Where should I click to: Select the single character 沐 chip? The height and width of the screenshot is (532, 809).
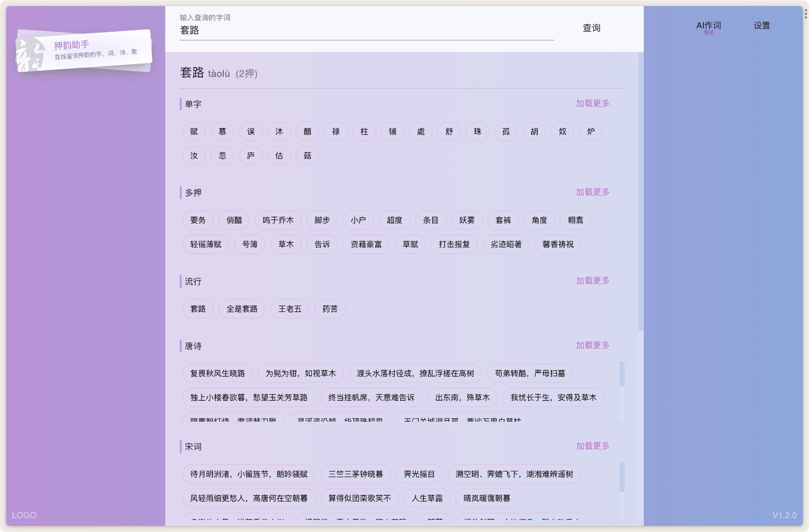[279, 132]
